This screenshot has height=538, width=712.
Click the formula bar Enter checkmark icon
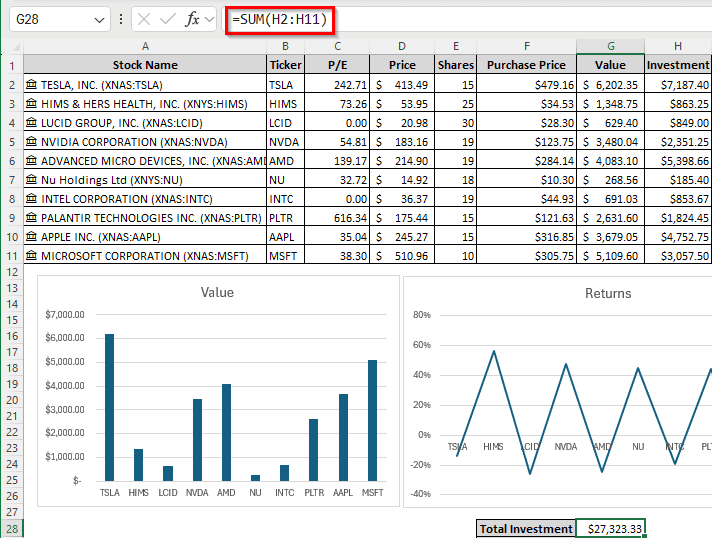tap(168, 20)
